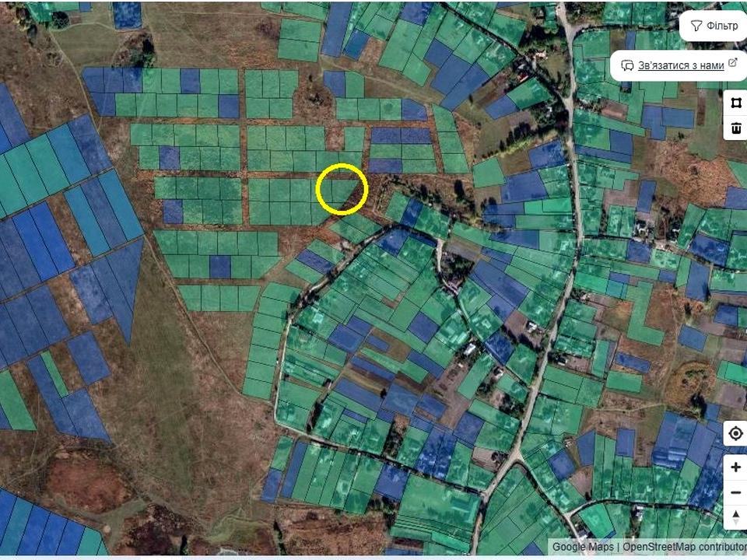Click the Google Maps attribution text
This screenshot has height=560, width=747.
point(583,547)
